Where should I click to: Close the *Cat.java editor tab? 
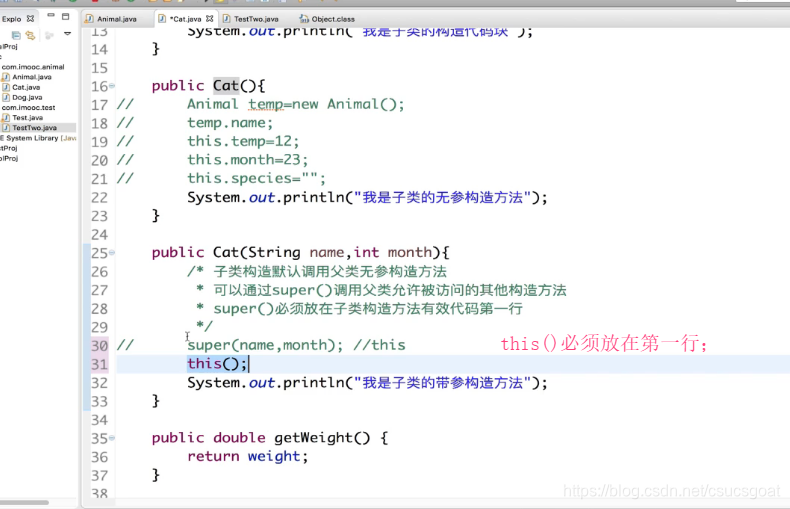(x=210, y=19)
